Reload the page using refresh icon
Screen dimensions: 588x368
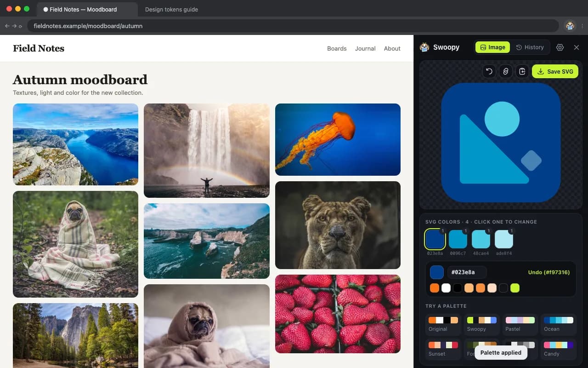20,26
